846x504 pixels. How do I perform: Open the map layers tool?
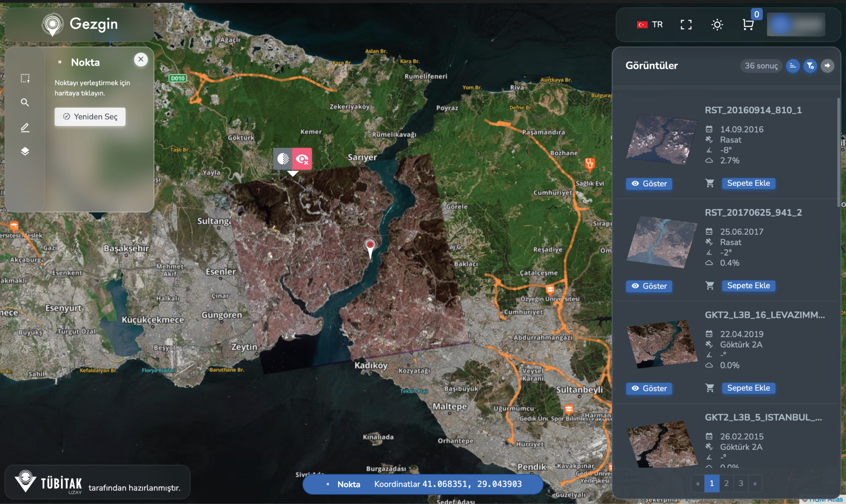pyautogui.click(x=25, y=151)
